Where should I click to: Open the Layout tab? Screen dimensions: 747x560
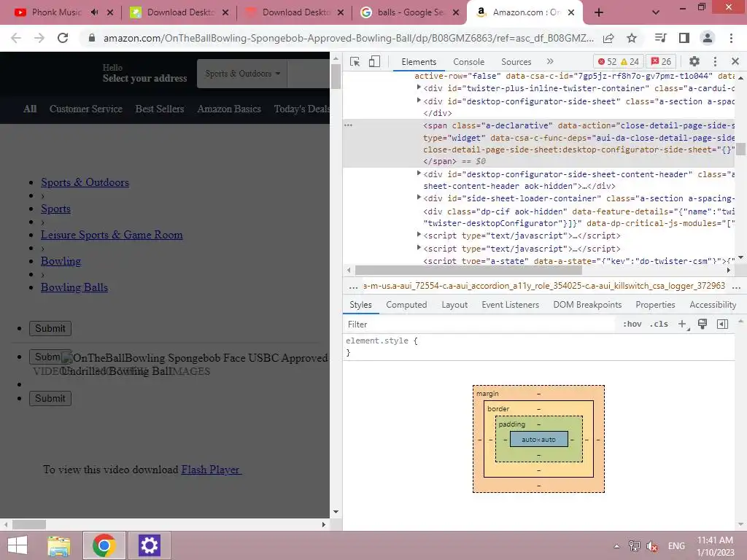coord(454,305)
